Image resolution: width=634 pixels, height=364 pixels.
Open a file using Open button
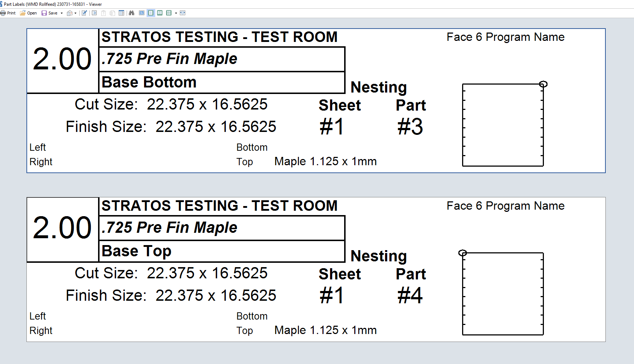[28, 13]
